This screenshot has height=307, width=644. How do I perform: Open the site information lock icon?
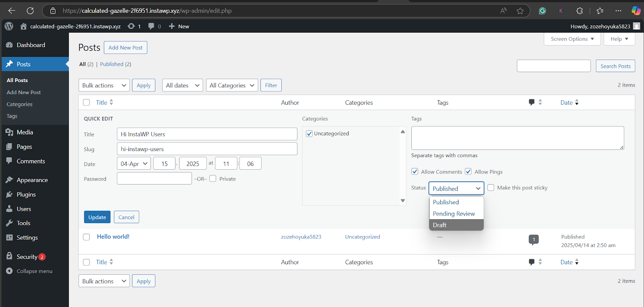(x=53, y=10)
